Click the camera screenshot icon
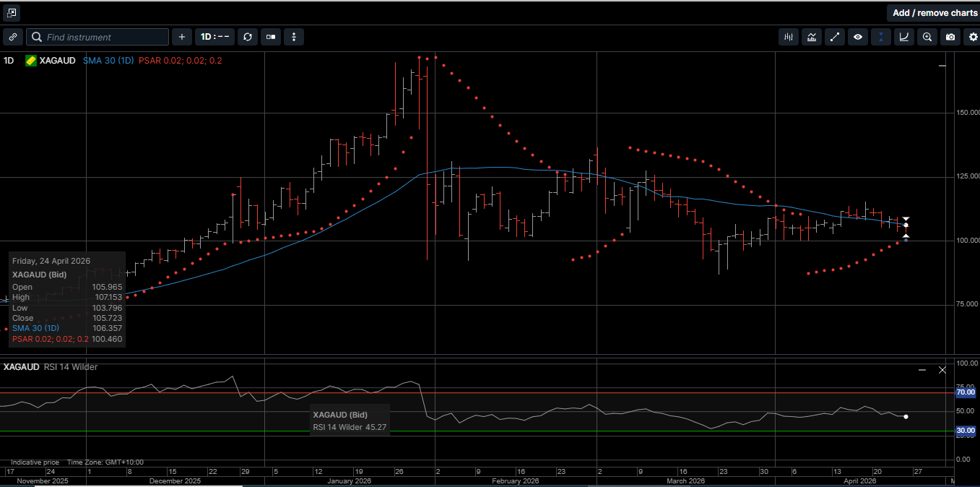The height and width of the screenshot is (487, 980). pyautogui.click(x=950, y=37)
